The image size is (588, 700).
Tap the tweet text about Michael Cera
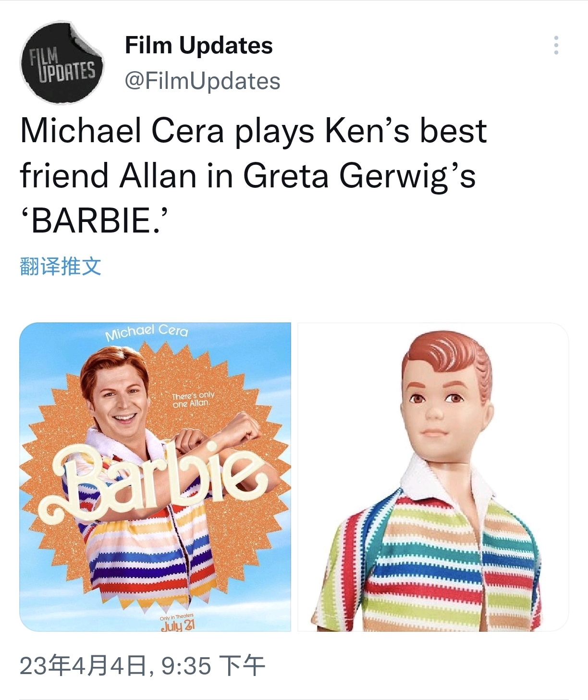tap(254, 175)
